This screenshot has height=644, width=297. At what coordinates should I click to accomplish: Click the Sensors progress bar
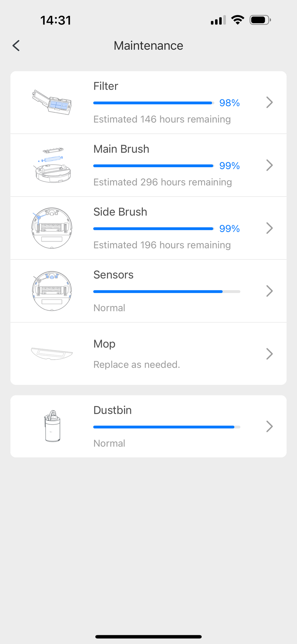click(x=167, y=292)
